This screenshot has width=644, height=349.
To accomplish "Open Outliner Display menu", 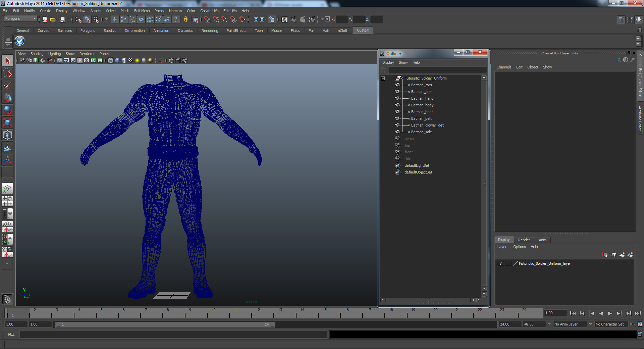I will point(388,62).
